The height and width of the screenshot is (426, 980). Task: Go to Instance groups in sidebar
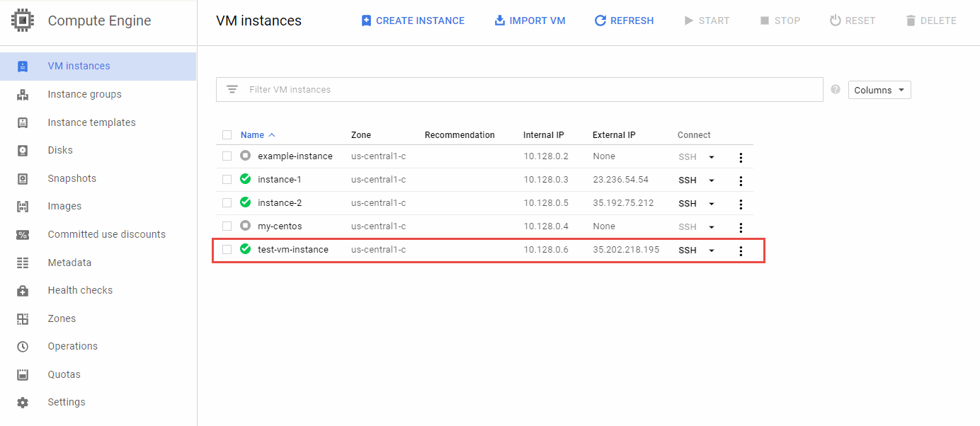tap(84, 94)
